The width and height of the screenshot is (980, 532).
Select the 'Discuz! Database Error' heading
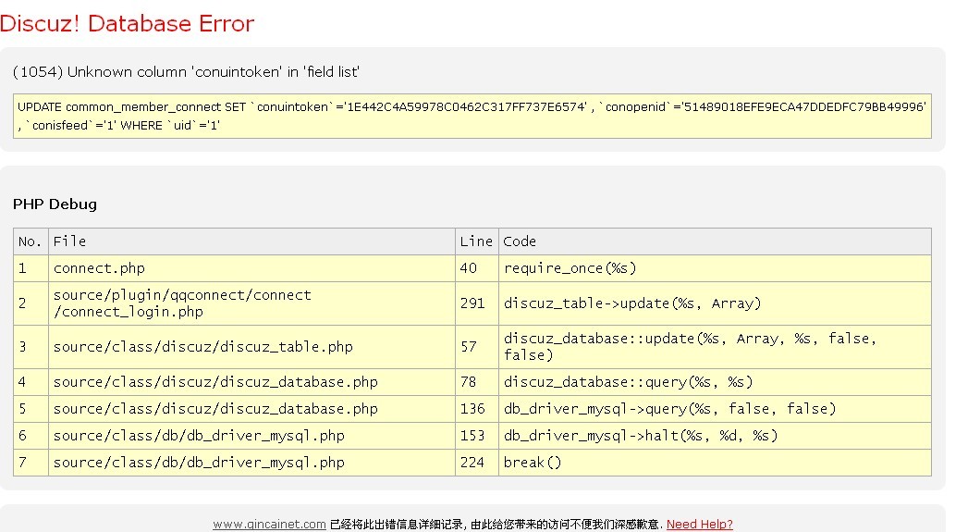click(127, 24)
